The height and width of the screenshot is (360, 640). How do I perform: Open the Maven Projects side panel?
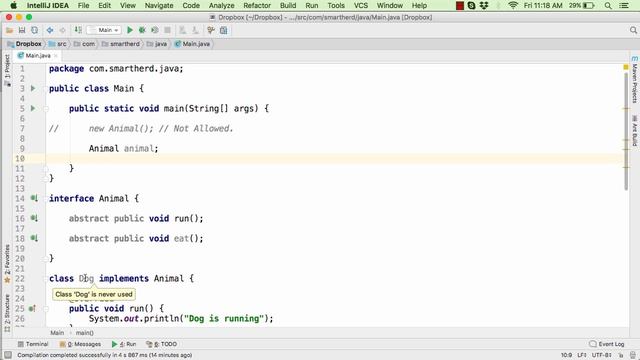coord(635,80)
